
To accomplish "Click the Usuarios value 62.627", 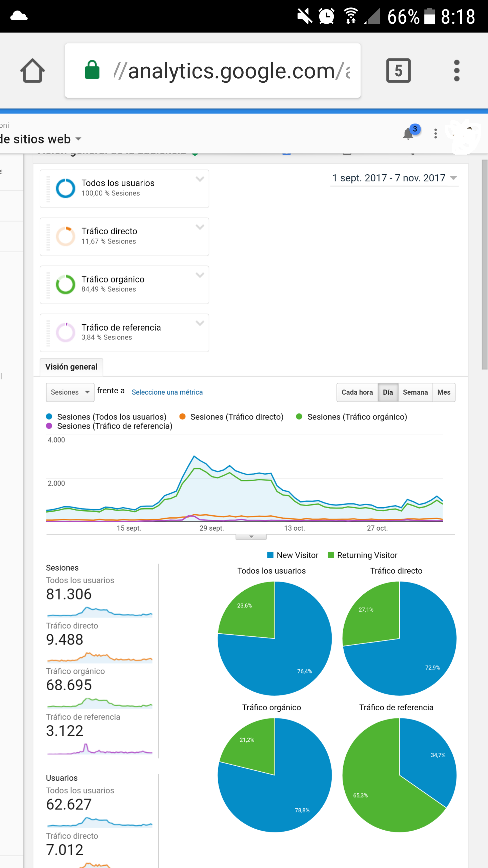I will pos(69,804).
